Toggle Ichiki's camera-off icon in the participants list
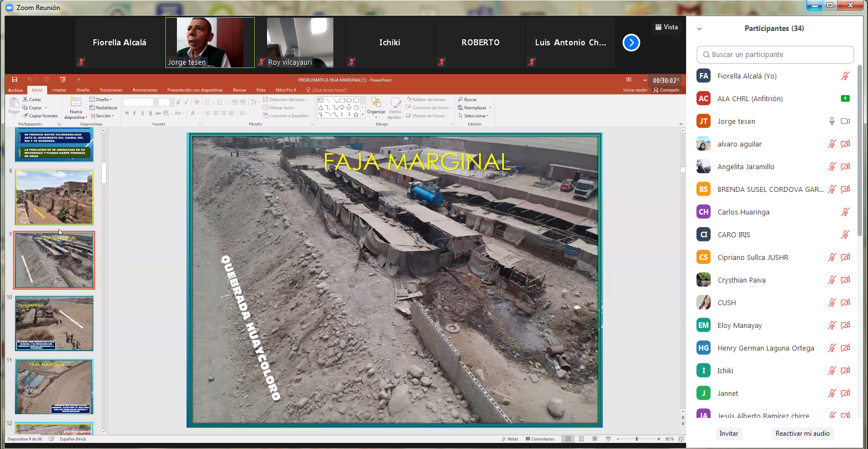The width and height of the screenshot is (868, 449). 845,370
